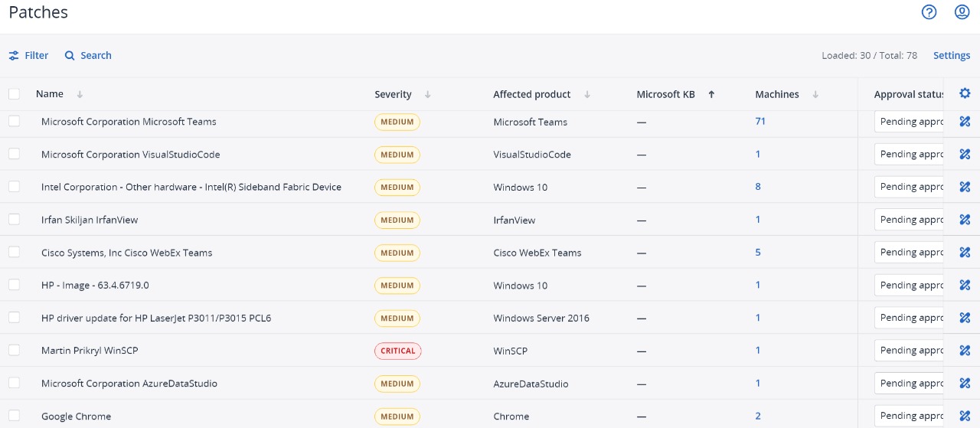The height and width of the screenshot is (428, 980).
Task: Open the Settings link
Action: pos(952,56)
